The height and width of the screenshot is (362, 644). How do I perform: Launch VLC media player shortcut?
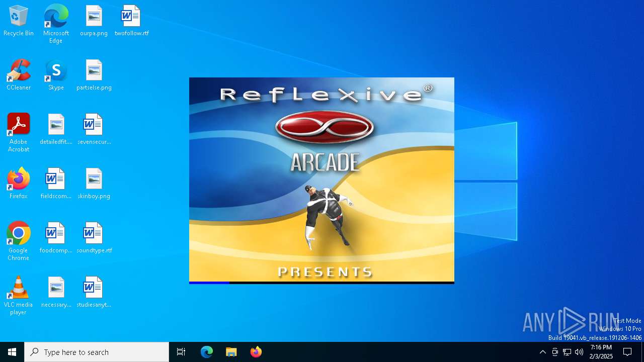pyautogui.click(x=19, y=296)
